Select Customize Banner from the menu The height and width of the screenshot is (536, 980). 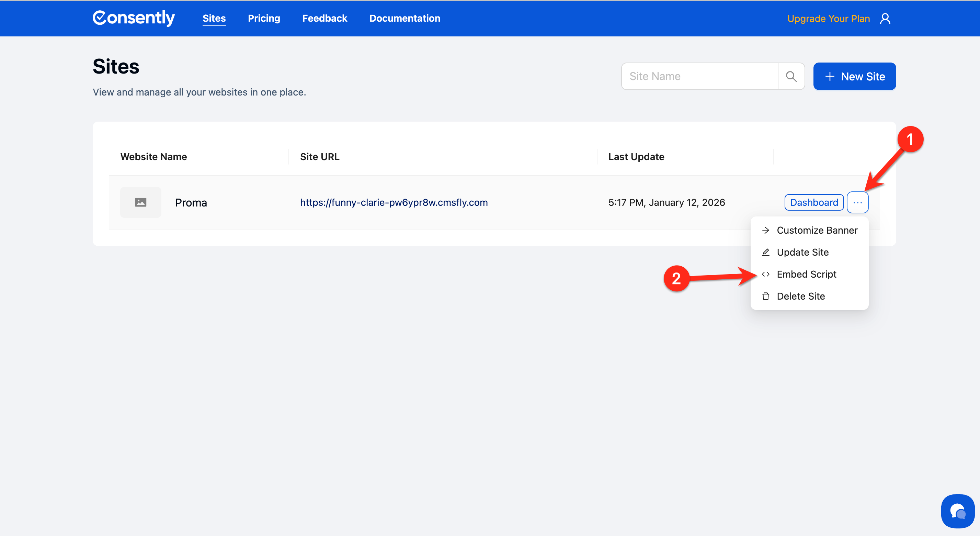tap(817, 230)
